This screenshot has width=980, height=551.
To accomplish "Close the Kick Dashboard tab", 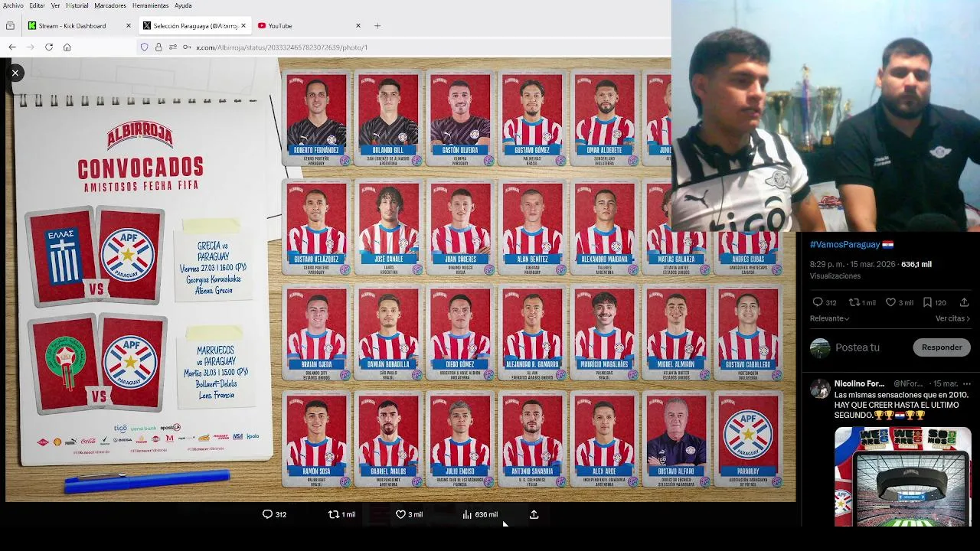I will pos(129,25).
